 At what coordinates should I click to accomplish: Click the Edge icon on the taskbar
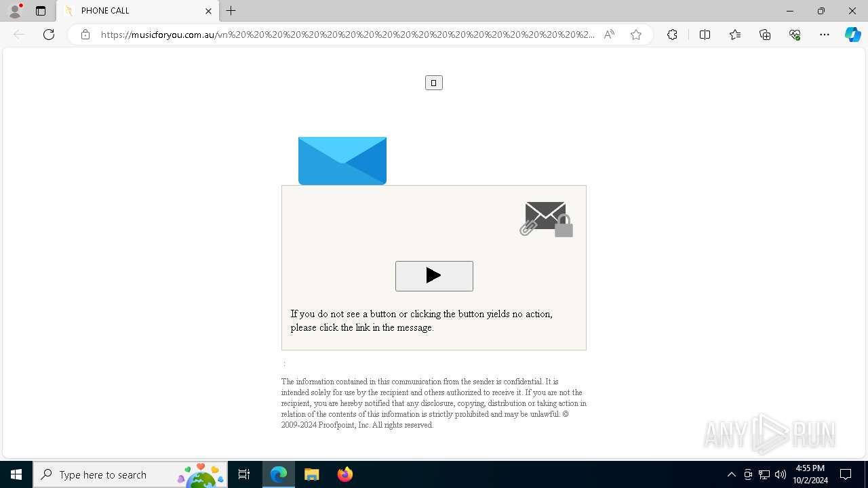coord(279,474)
